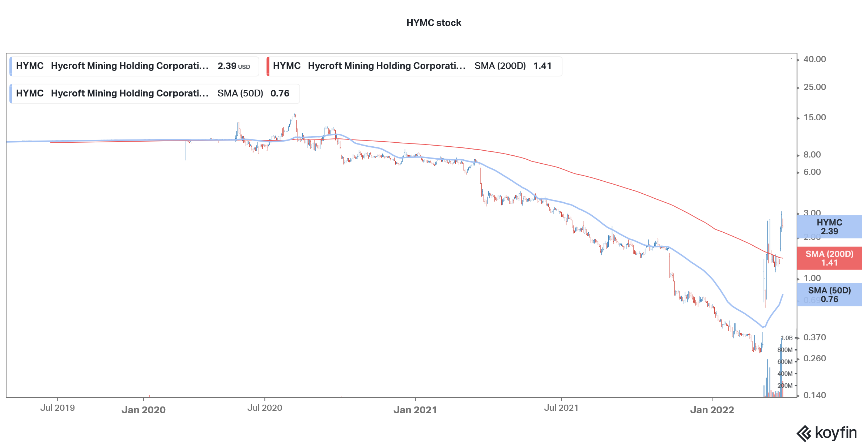Click the SMA (50D) 0.76 axis tag

[829, 294]
